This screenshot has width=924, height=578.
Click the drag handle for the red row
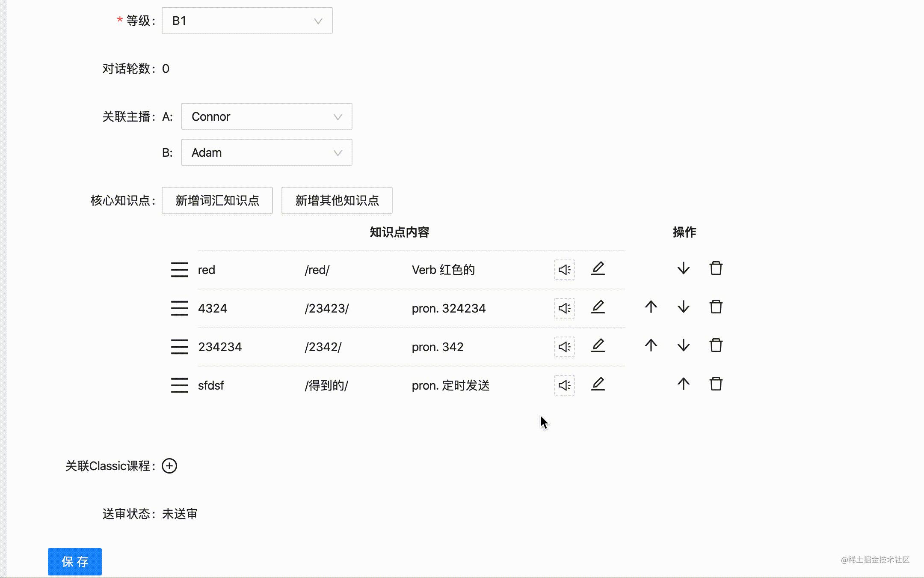click(179, 270)
